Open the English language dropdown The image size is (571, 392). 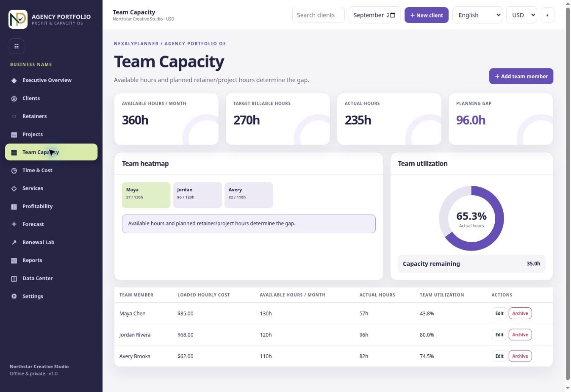(477, 15)
